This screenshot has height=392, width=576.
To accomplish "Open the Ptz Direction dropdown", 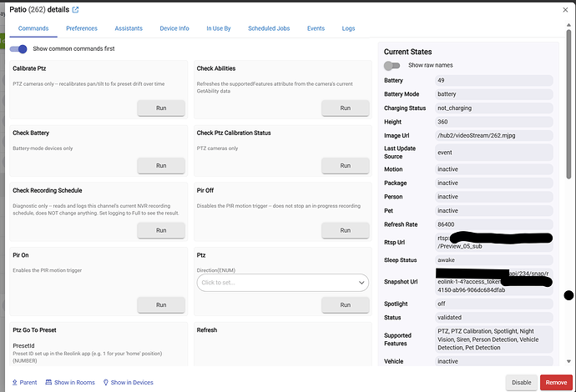I will click(282, 283).
